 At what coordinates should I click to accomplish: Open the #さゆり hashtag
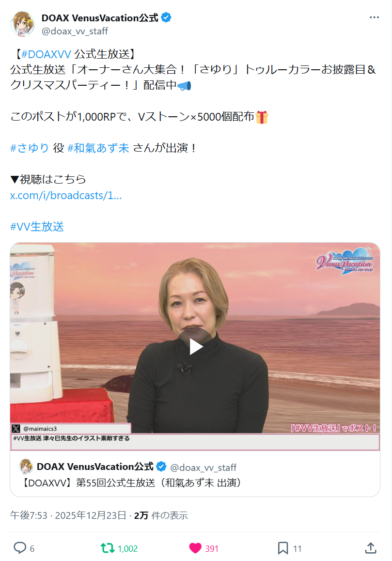[x=30, y=148]
